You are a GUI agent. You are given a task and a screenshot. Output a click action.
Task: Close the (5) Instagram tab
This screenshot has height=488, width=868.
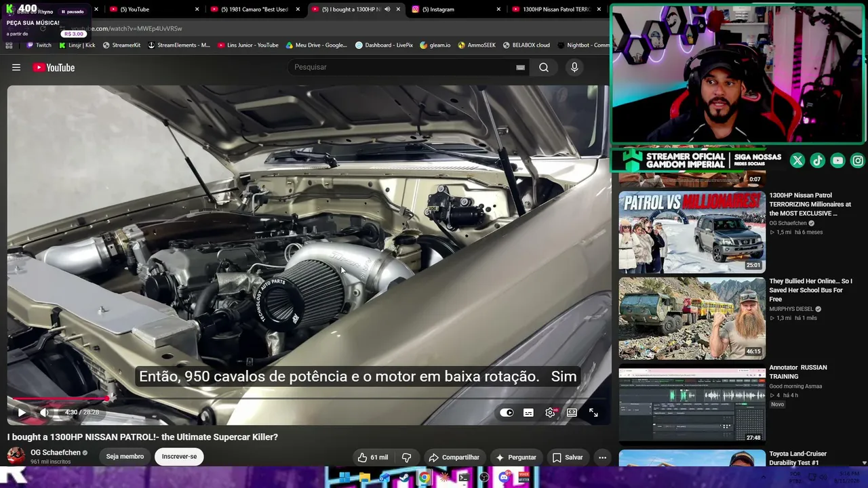[x=498, y=9]
